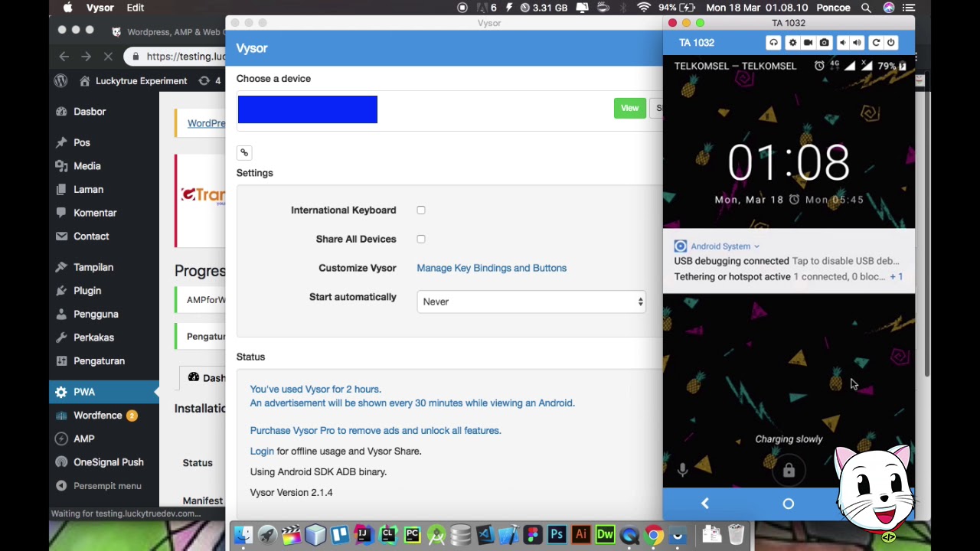
Task: Enable Share All Devices checkbox
Action: tap(421, 239)
